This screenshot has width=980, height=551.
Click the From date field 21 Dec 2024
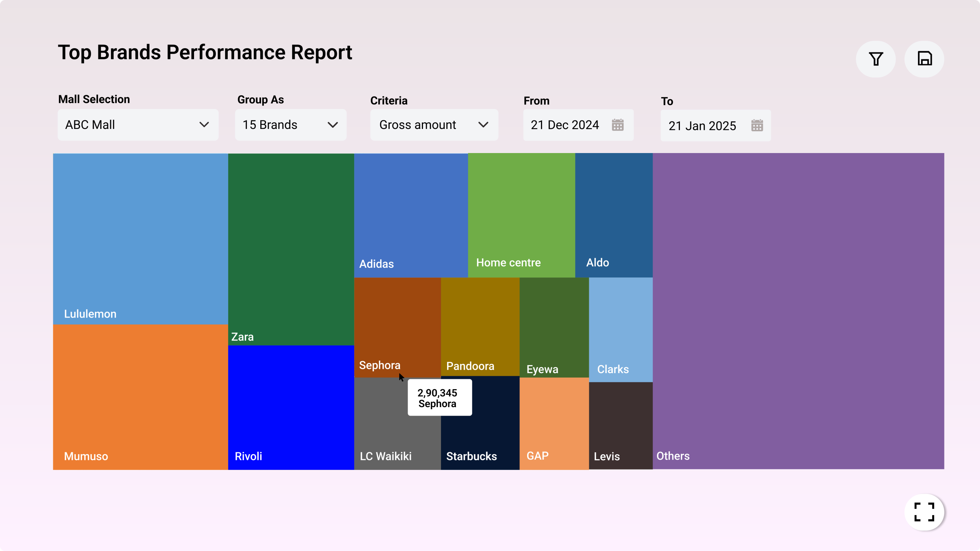tap(565, 125)
